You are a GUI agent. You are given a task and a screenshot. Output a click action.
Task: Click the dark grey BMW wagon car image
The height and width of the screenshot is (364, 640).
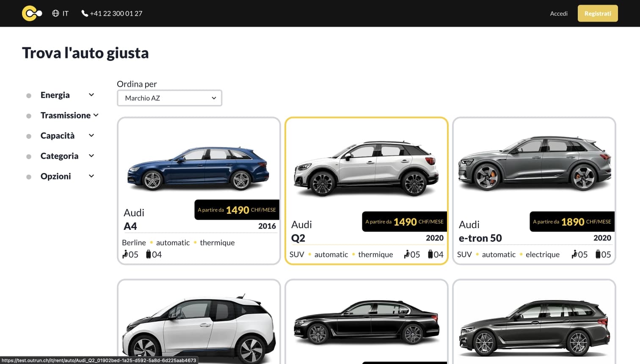point(534,328)
